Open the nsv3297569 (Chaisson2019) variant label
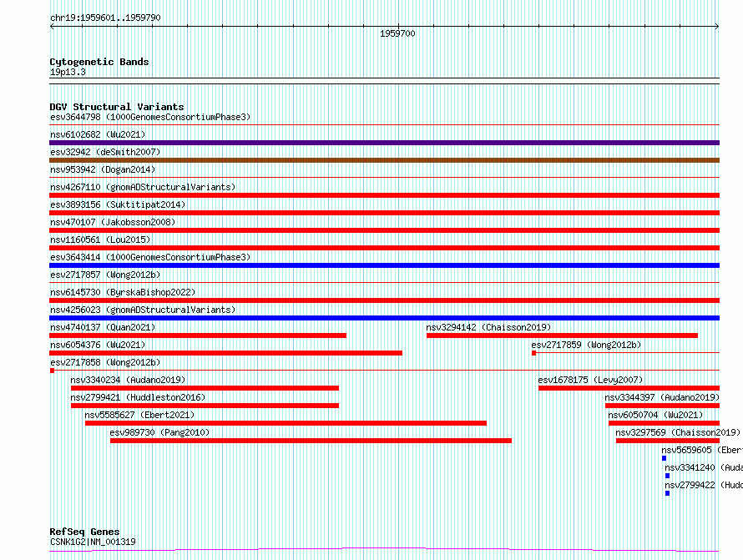The height and width of the screenshot is (560, 743). click(678, 432)
